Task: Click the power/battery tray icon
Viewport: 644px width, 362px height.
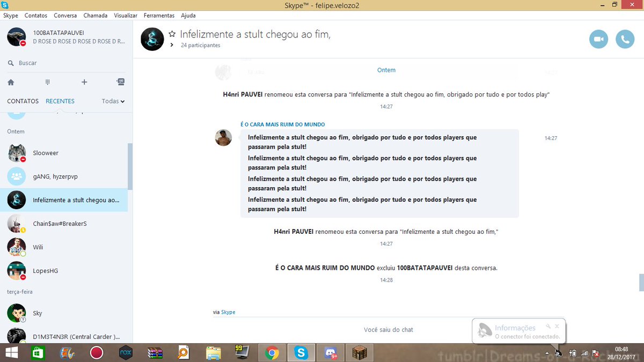Action: coord(572,353)
